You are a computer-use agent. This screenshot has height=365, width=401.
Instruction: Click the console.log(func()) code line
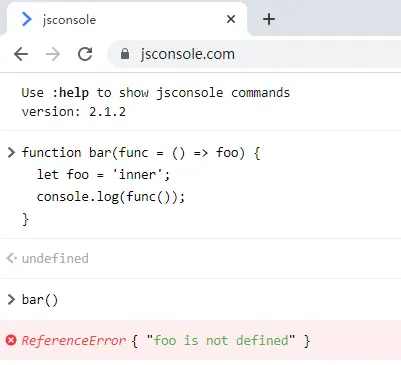[111, 197]
